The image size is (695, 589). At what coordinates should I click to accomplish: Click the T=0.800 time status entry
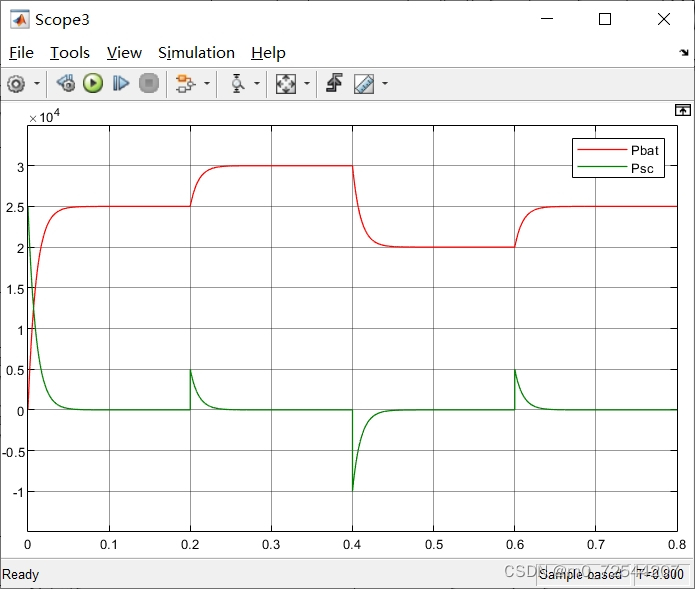click(660, 575)
